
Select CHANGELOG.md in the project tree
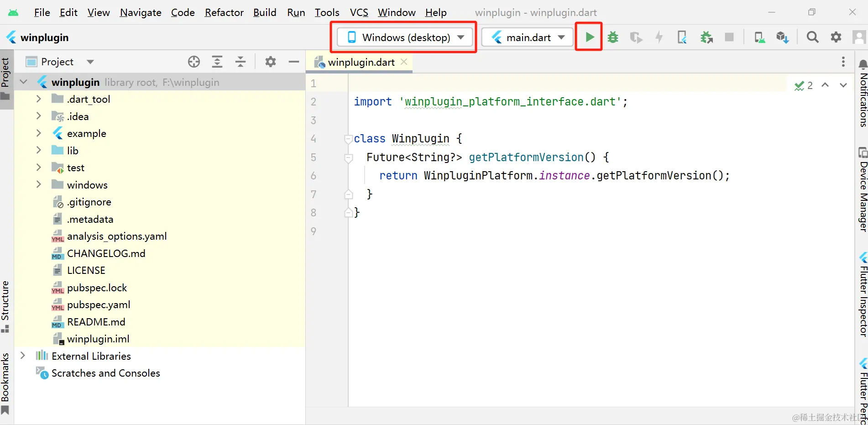[x=106, y=253]
